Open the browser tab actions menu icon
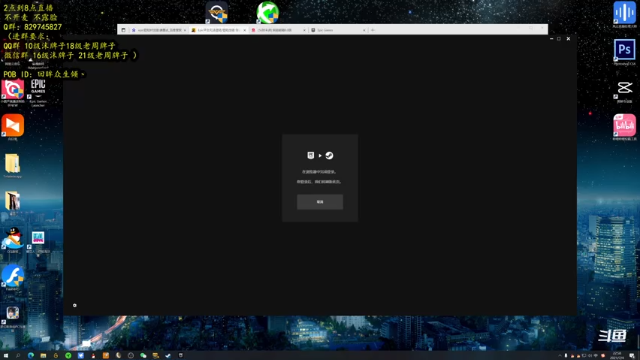The width and height of the screenshot is (640, 360). [123, 30]
